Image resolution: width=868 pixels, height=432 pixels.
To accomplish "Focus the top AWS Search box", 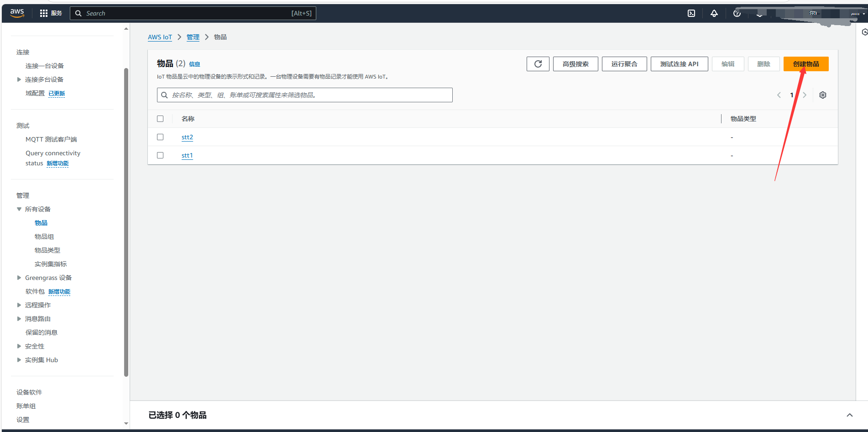I will pos(193,13).
